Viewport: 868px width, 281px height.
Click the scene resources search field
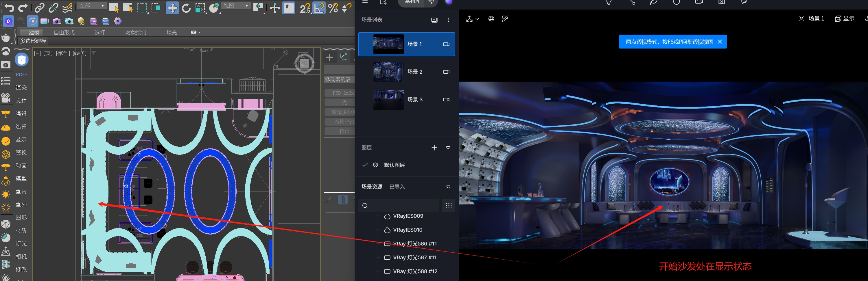click(398, 206)
